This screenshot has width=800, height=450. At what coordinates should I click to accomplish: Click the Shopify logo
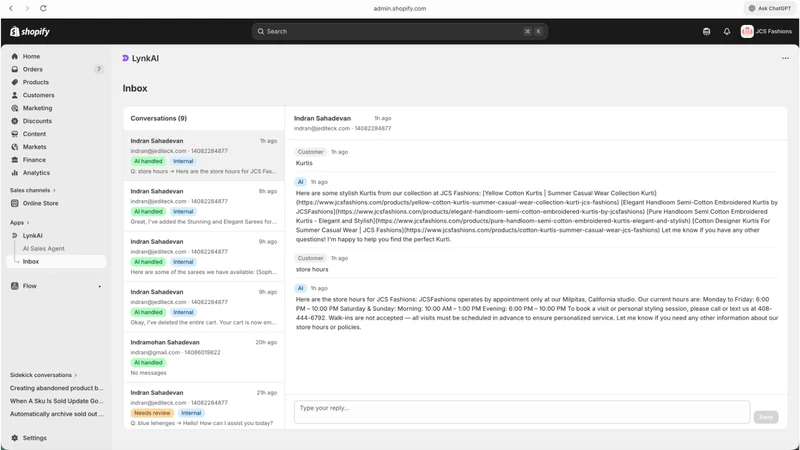tap(30, 32)
